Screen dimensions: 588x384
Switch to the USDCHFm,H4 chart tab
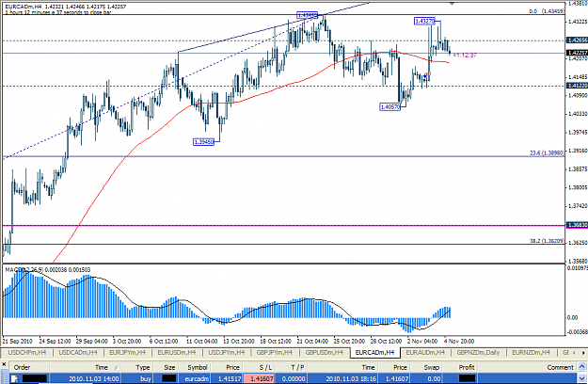(27, 353)
